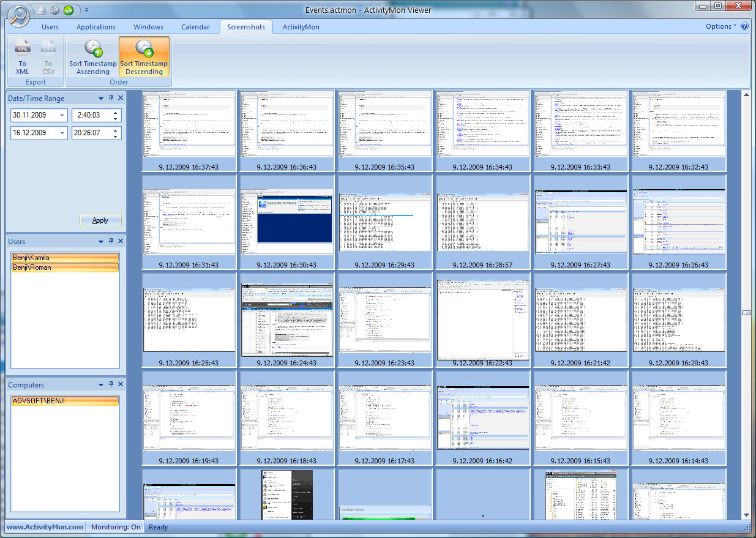Click the blue help icon next to Options
This screenshot has height=538, width=756.
[744, 26]
